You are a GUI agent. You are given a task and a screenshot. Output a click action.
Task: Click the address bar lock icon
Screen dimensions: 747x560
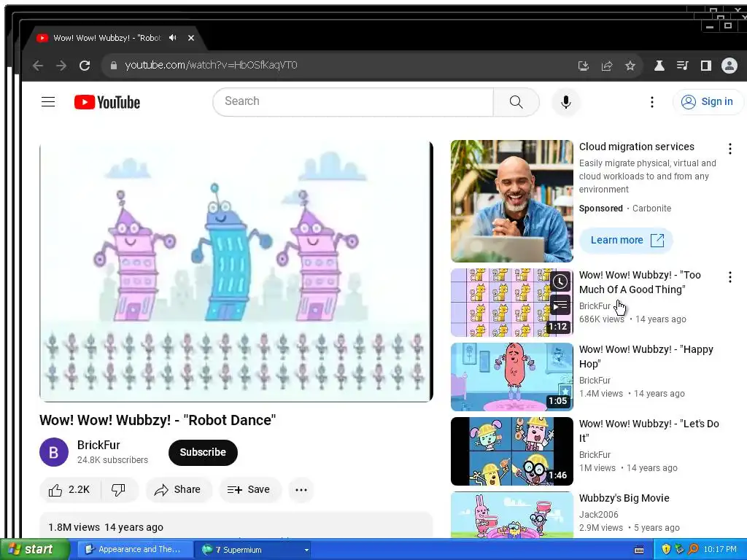click(113, 66)
